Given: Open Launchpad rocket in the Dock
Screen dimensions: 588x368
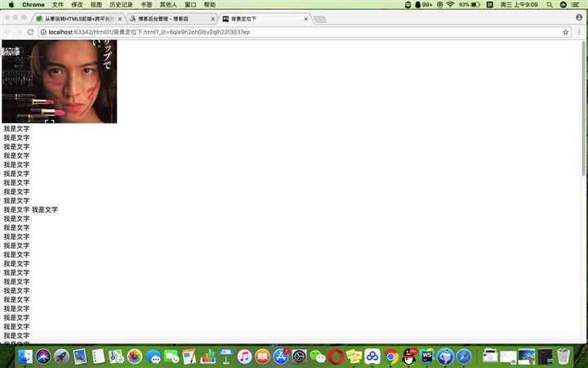Looking at the screenshot, I should [61, 357].
